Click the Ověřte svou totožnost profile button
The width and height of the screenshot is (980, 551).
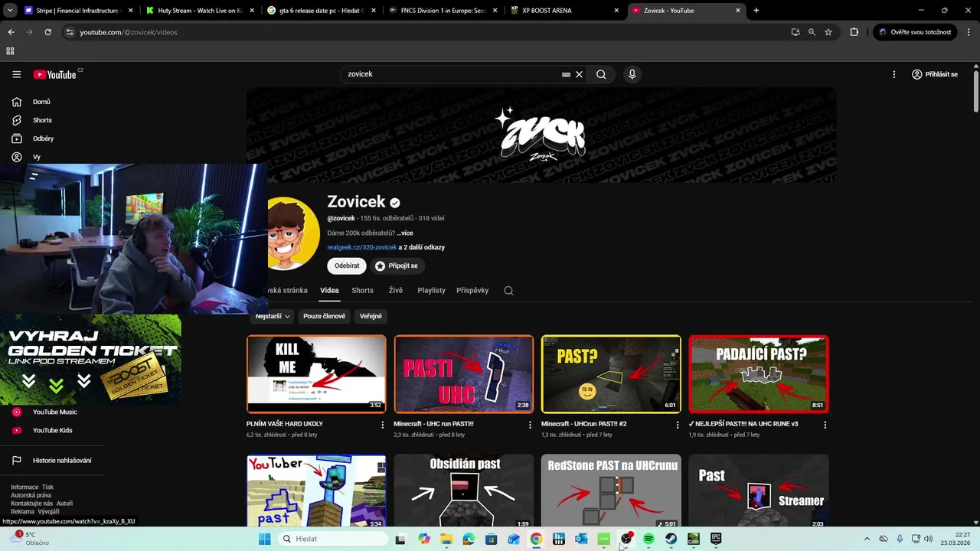(x=915, y=32)
